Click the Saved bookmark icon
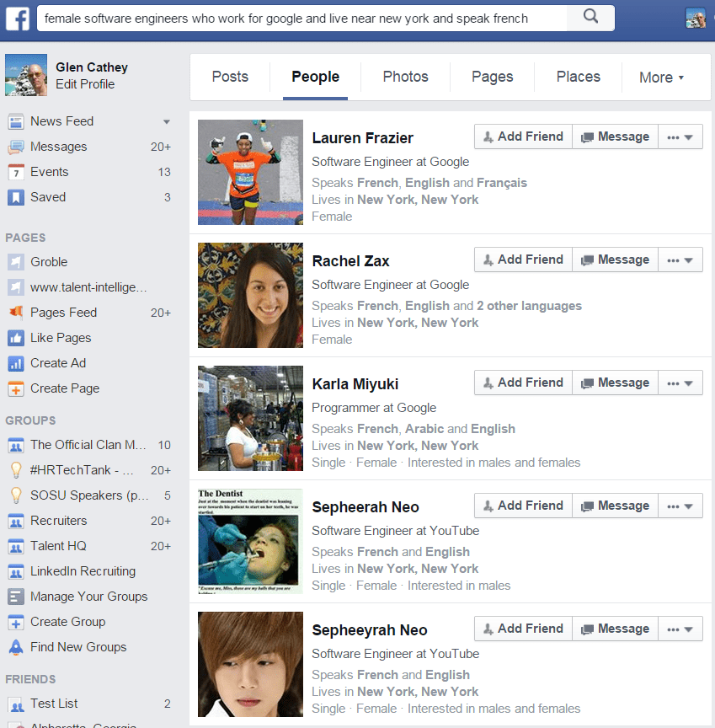Screen dimensions: 715x728 (15, 196)
